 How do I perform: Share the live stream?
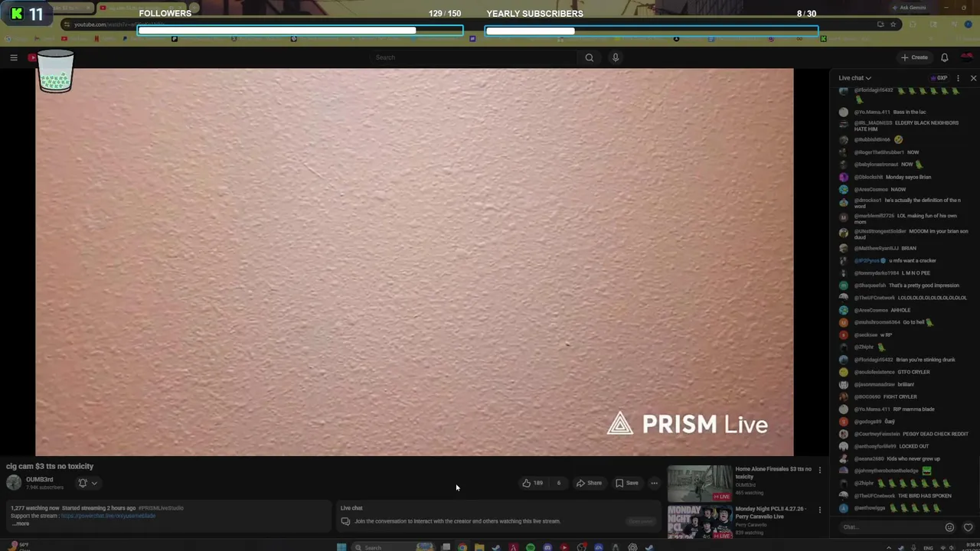click(x=589, y=483)
